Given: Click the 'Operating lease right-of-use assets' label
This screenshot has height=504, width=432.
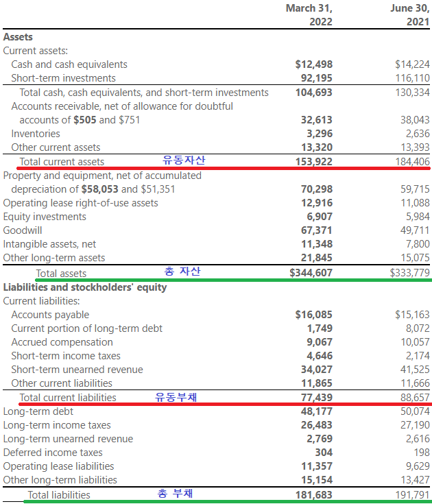Looking at the screenshot, I should click(x=80, y=203).
